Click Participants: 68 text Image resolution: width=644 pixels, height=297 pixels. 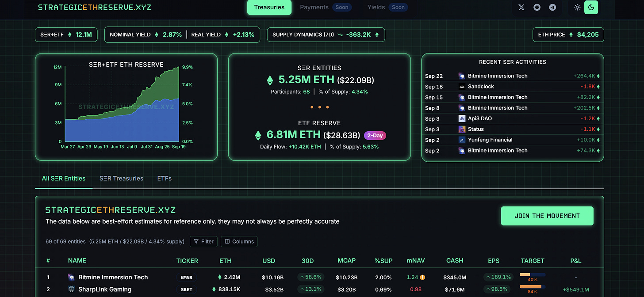click(x=290, y=91)
